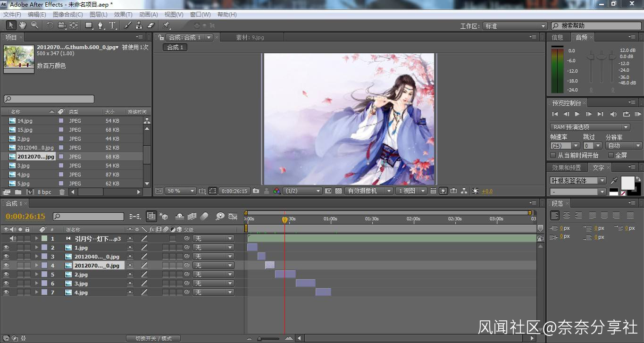Switch to the 效果和预置 panel tab
This screenshot has width=644, height=343.
tap(566, 167)
